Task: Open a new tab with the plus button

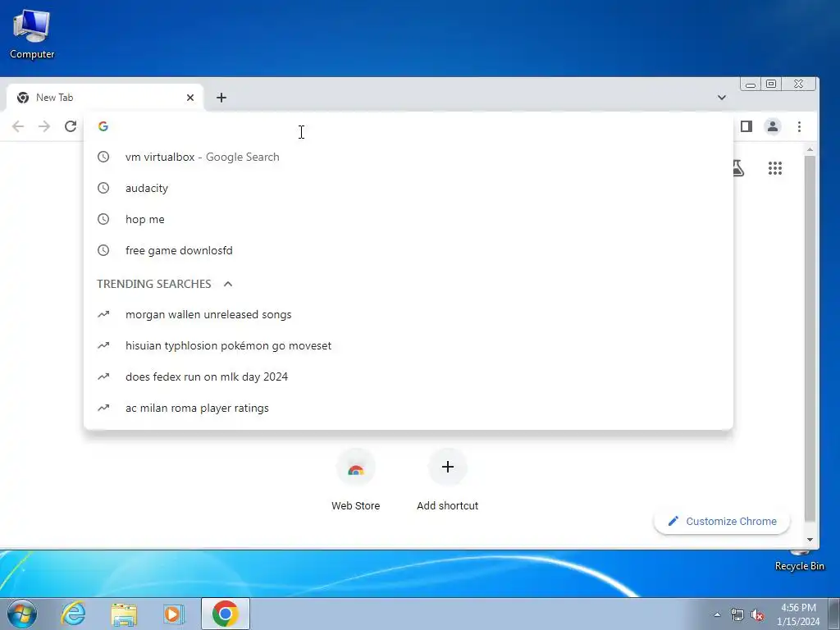Action: tap(221, 98)
